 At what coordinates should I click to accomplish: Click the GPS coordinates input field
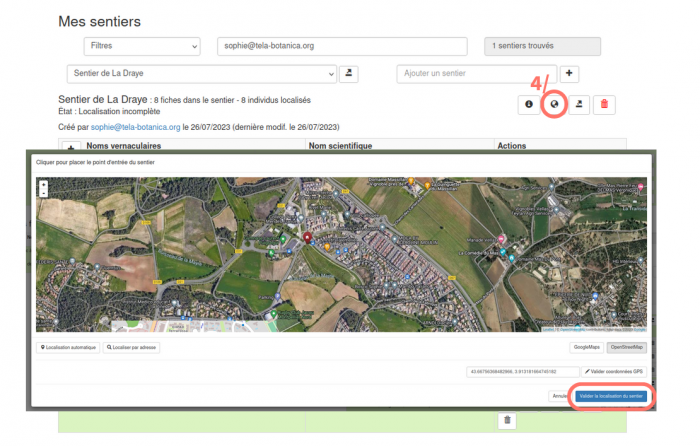523,371
